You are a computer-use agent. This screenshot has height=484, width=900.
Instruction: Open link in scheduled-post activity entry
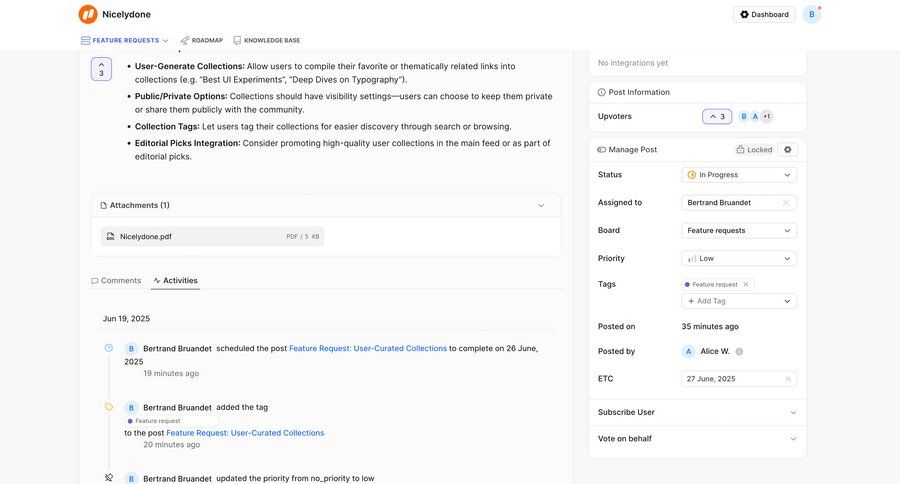point(368,349)
